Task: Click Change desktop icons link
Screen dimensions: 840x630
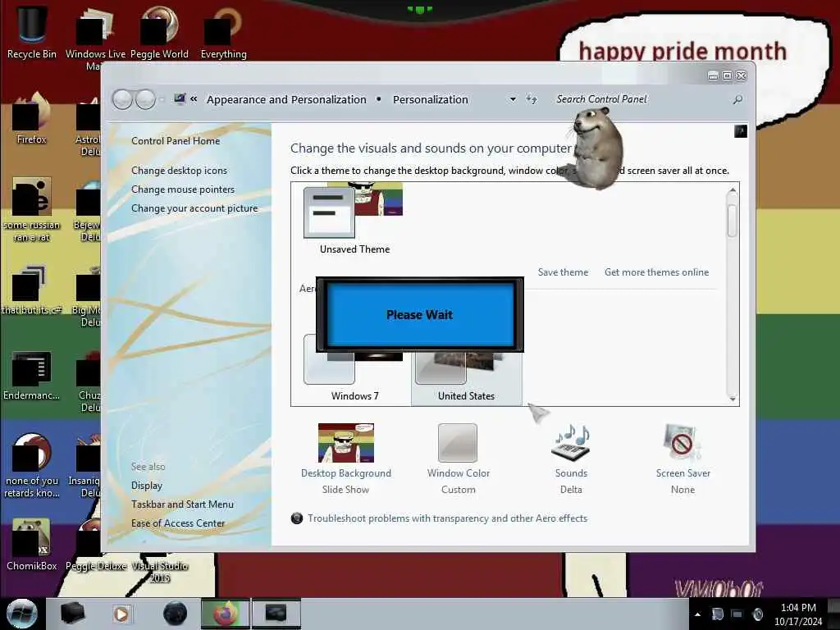Action: (x=179, y=171)
